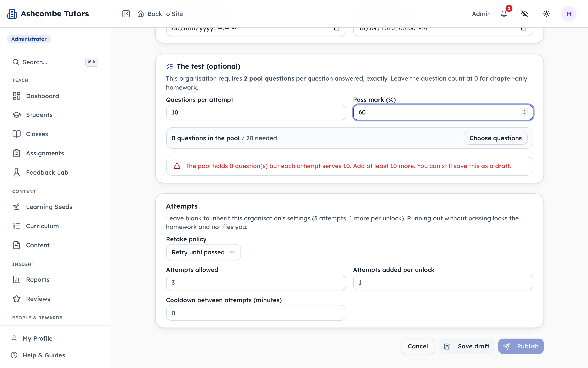Focus the Questions per attempt field

[x=256, y=112]
